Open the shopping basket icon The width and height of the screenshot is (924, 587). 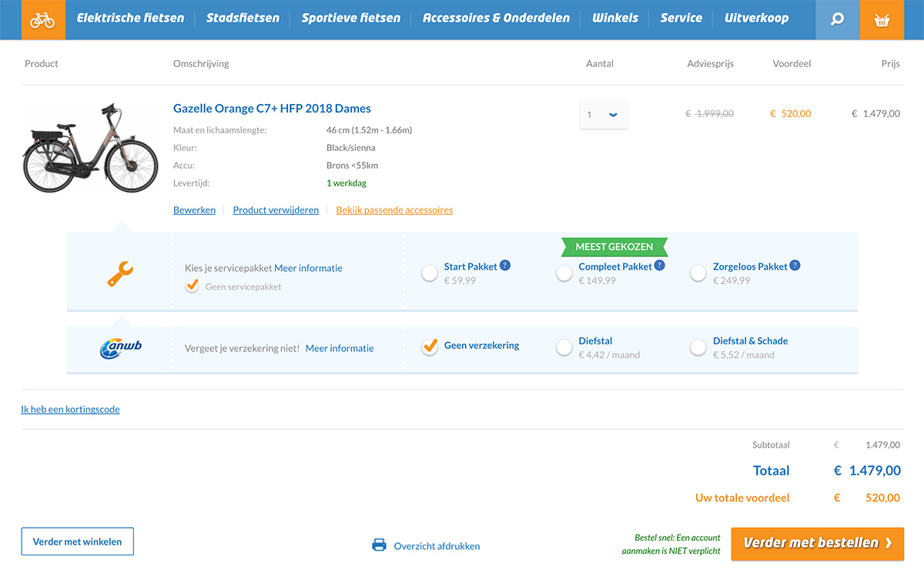coord(882,20)
